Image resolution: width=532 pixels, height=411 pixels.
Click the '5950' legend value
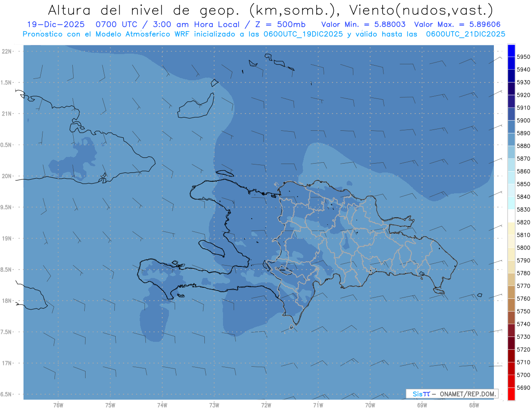(x=523, y=57)
